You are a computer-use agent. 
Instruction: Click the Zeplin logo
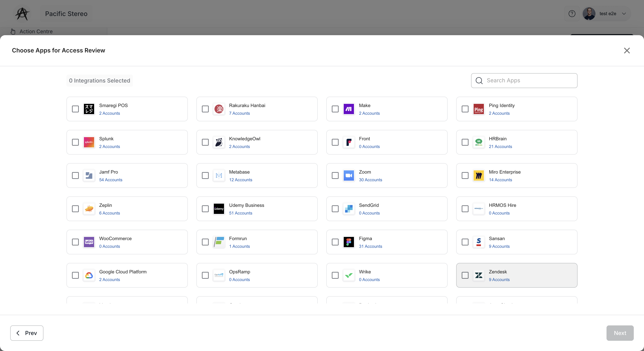[x=89, y=209]
